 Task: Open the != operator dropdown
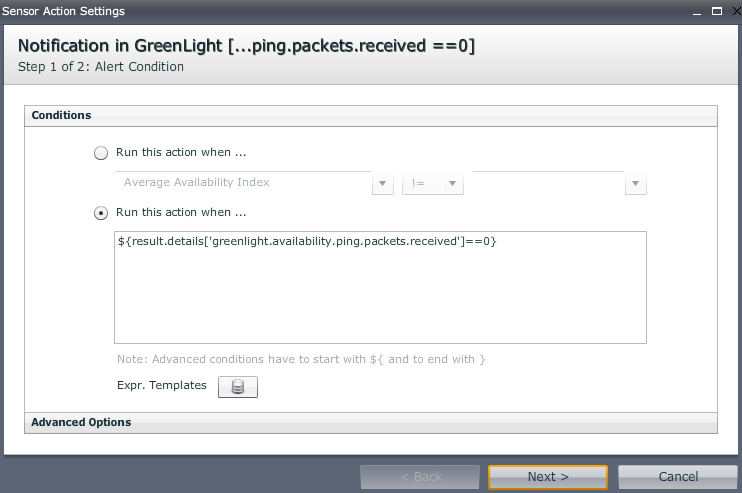[423, 183]
